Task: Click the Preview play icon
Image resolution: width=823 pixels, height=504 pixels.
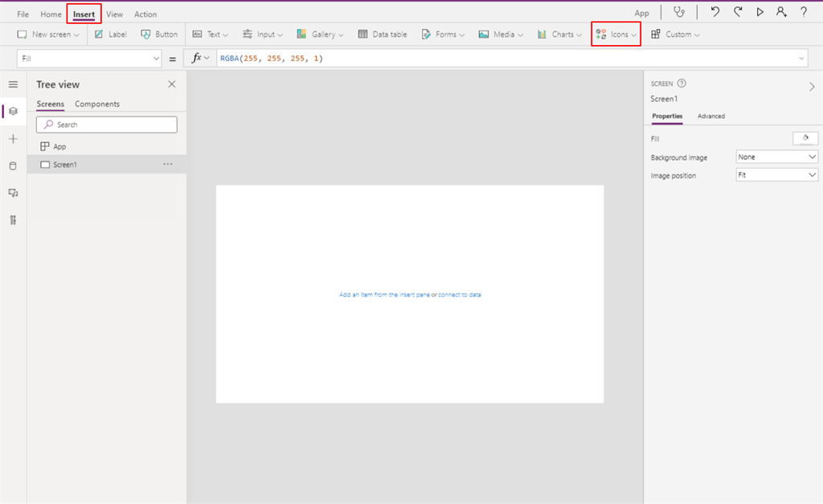Action: pyautogui.click(x=759, y=12)
